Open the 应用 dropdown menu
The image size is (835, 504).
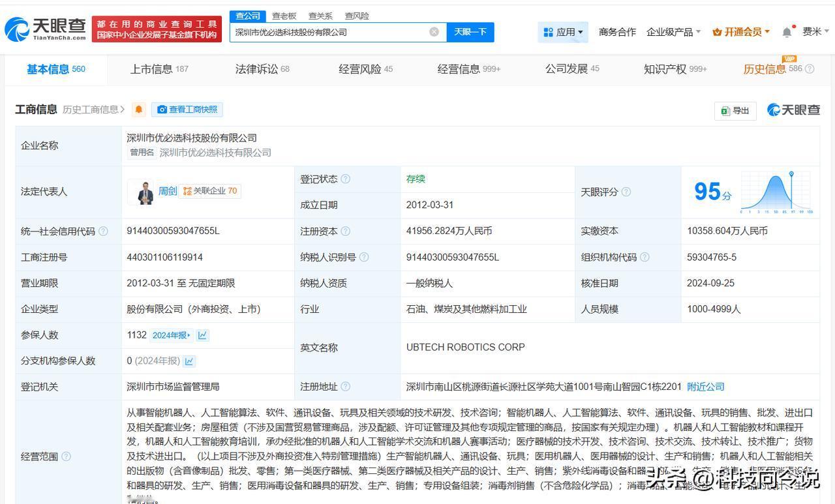[x=563, y=32]
